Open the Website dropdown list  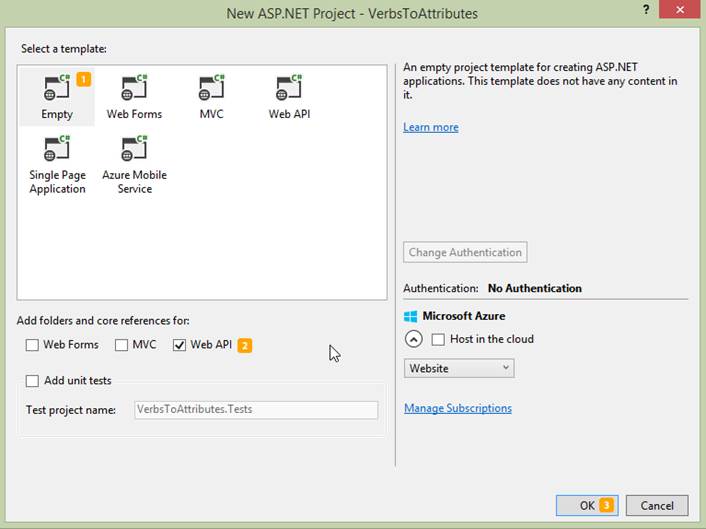point(459,368)
